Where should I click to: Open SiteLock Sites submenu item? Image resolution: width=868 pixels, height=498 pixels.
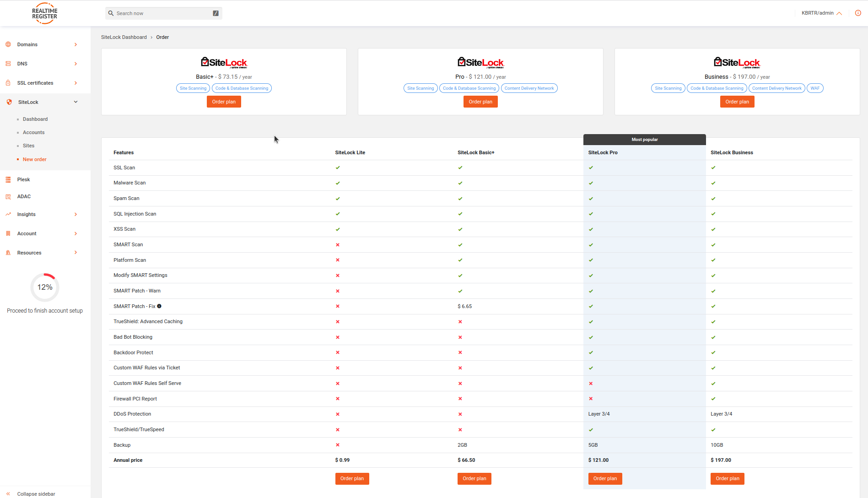tap(29, 146)
